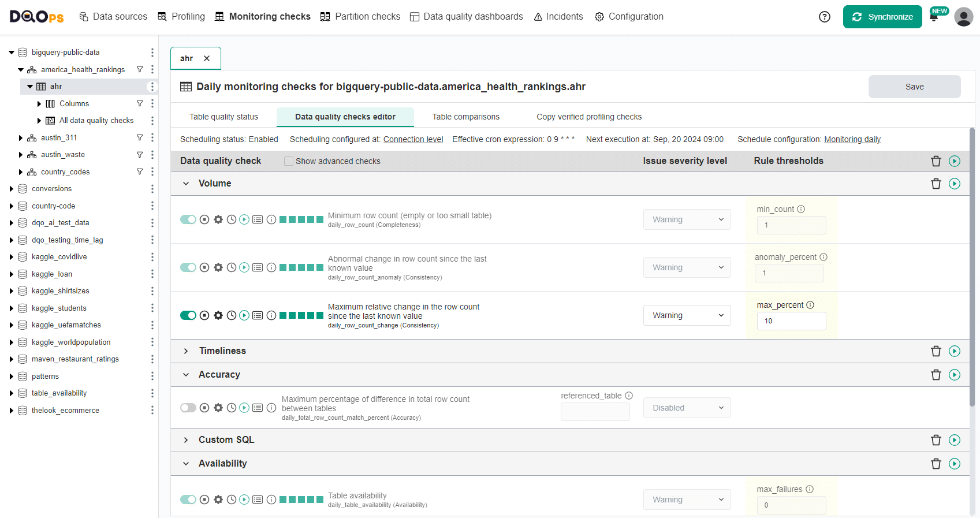The height and width of the screenshot is (518, 980).
Task: Edit the max_percent value field
Action: 792,321
